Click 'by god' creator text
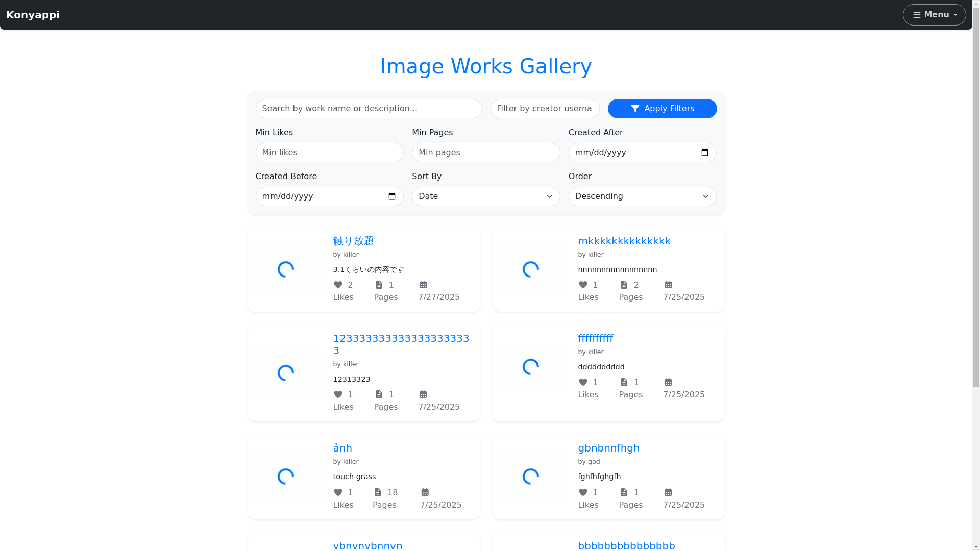The image size is (980, 551). tap(589, 462)
